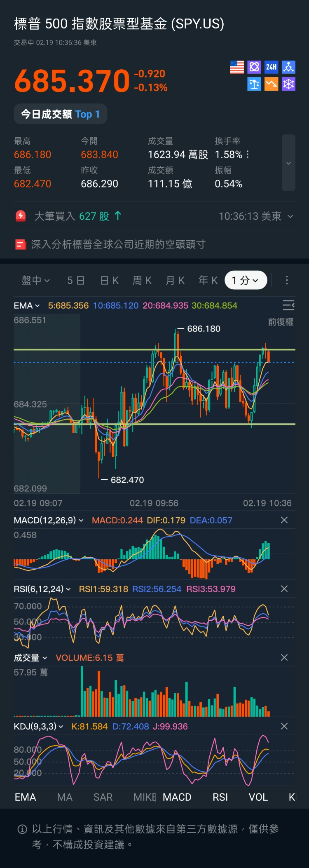309x868 pixels.
Task: Tap the US flag market icon
Action: tap(237, 67)
